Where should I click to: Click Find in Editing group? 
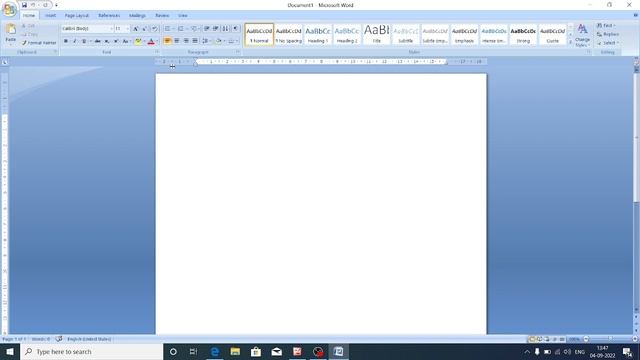coord(606,26)
